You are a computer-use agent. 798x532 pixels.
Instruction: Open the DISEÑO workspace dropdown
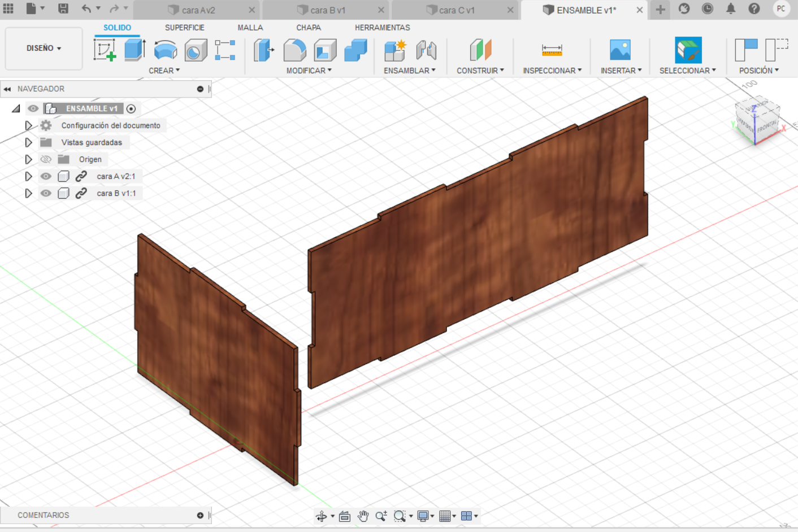pos(44,49)
